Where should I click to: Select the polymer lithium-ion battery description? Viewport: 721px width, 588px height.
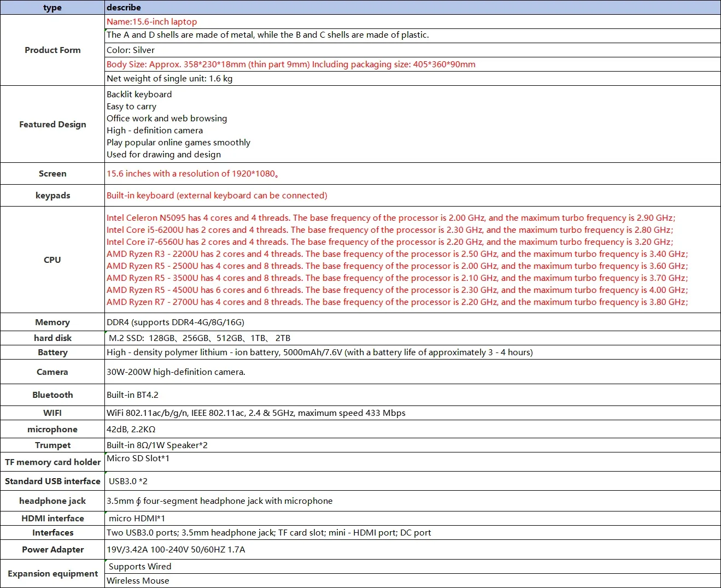[x=413, y=352]
